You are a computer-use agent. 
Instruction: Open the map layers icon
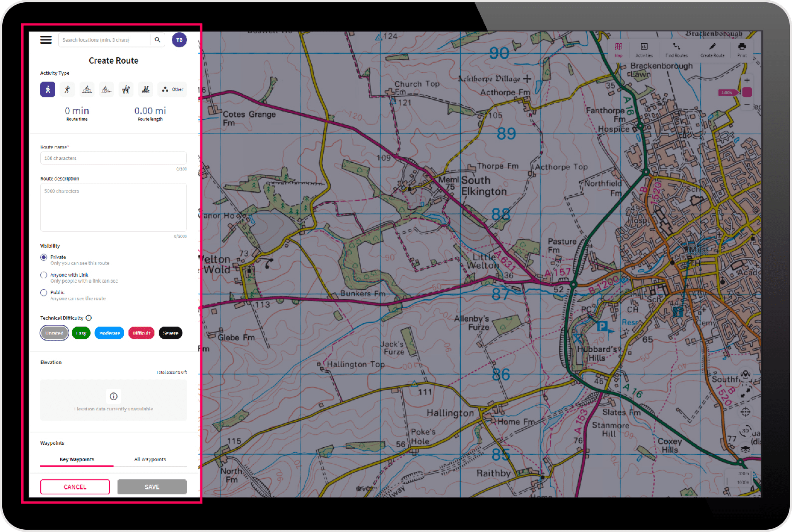pos(746,449)
